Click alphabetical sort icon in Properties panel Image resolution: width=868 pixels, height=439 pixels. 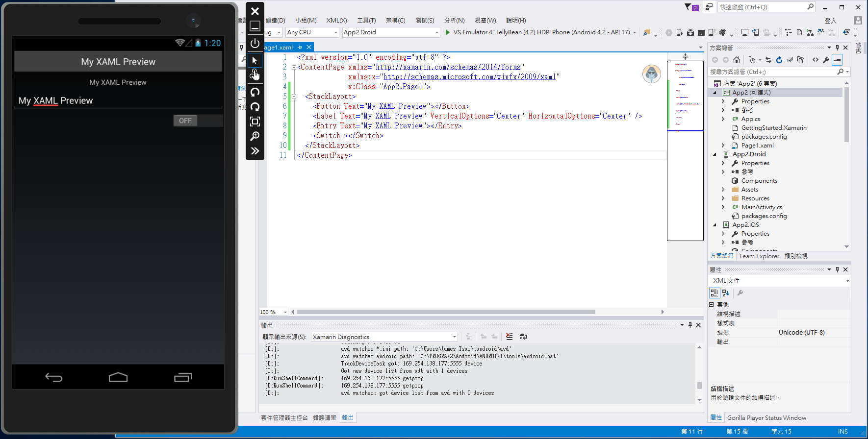[x=726, y=293]
